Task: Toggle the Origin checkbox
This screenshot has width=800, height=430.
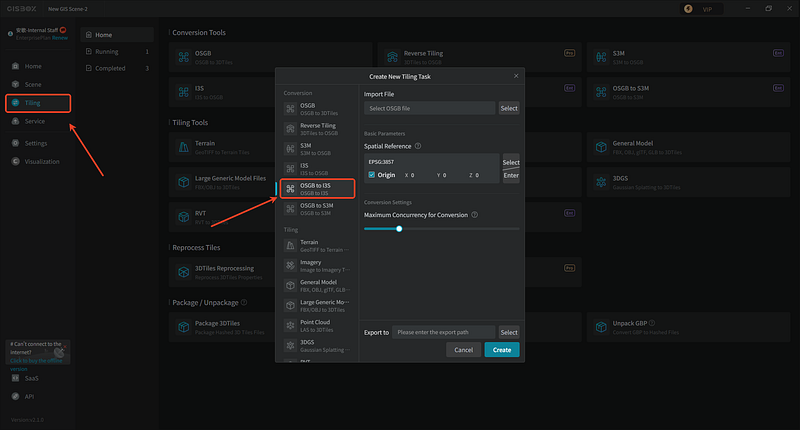Action: point(371,175)
